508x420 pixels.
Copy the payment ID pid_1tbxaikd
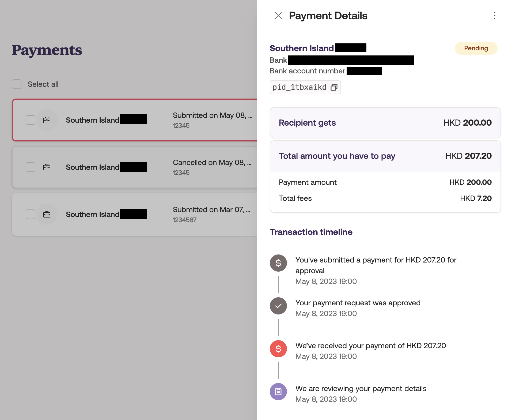coord(334,87)
